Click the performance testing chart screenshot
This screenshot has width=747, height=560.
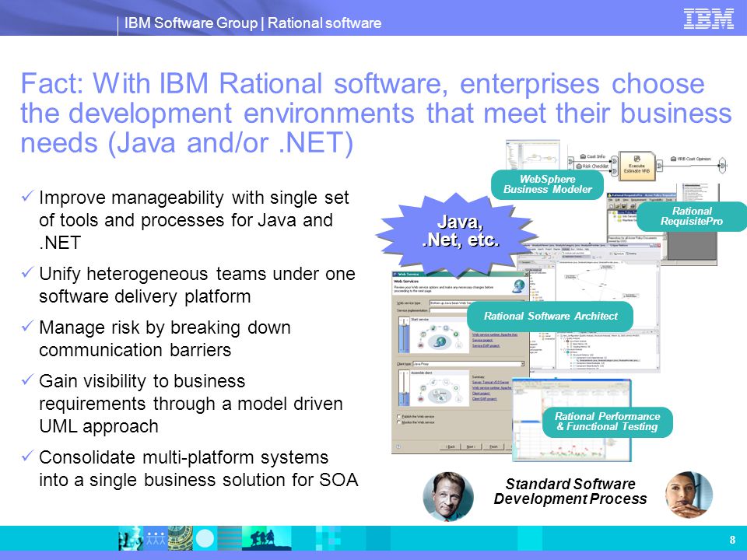(572, 420)
